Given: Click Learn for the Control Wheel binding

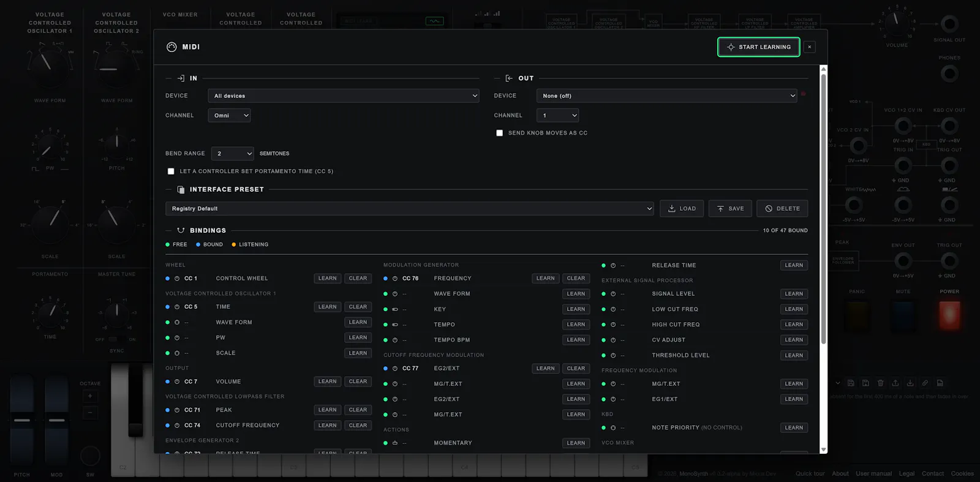Looking at the screenshot, I should point(328,279).
